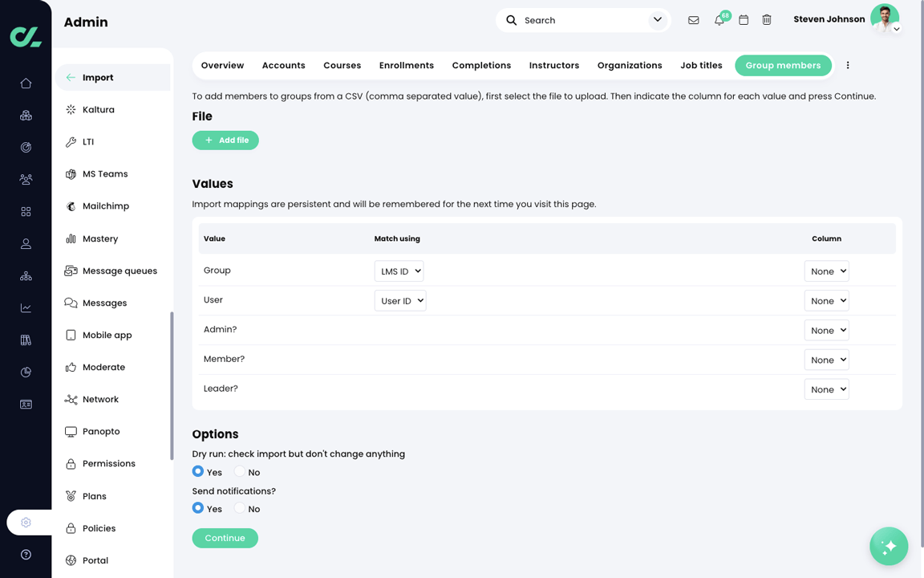The height and width of the screenshot is (578, 924).
Task: Click the settings gear at the sidebar bottom
Action: coord(26,522)
